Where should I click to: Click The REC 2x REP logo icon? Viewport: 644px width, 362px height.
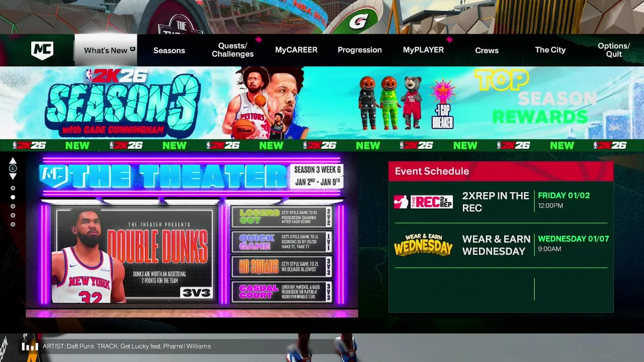click(423, 202)
